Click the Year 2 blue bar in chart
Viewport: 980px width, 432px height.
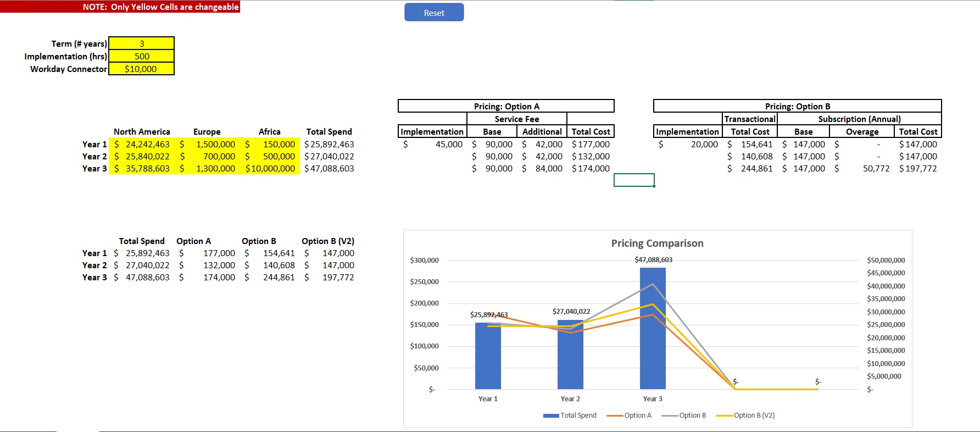(x=570, y=355)
